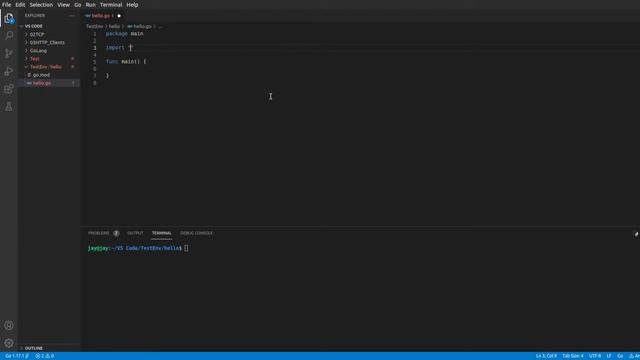Click hello.go in the breadcrumb
This screenshot has width=640, height=360.
click(x=139, y=26)
